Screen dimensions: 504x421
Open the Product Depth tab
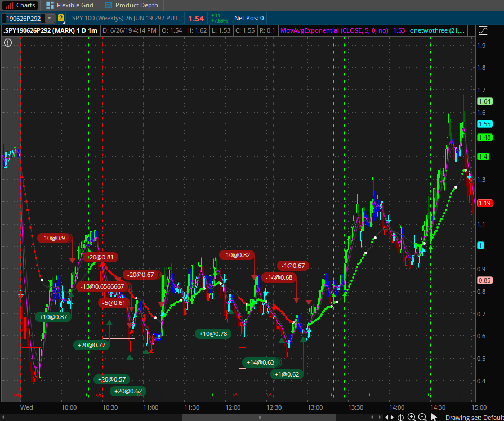tap(131, 5)
